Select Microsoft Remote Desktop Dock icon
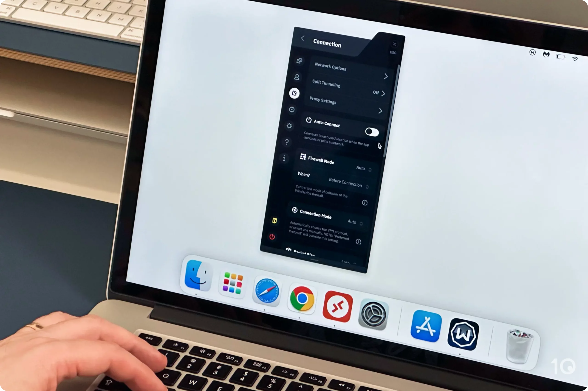This screenshot has height=391, width=588. coord(339,305)
